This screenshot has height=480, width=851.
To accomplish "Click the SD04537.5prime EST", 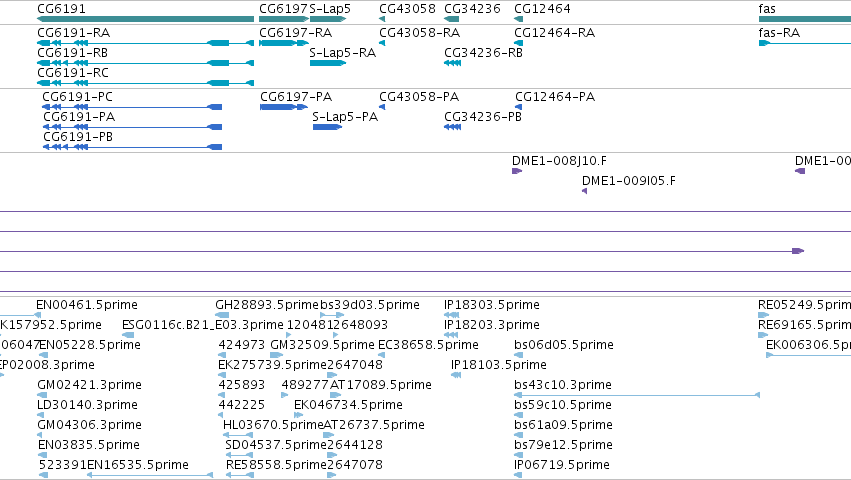I will (x=239, y=455).
